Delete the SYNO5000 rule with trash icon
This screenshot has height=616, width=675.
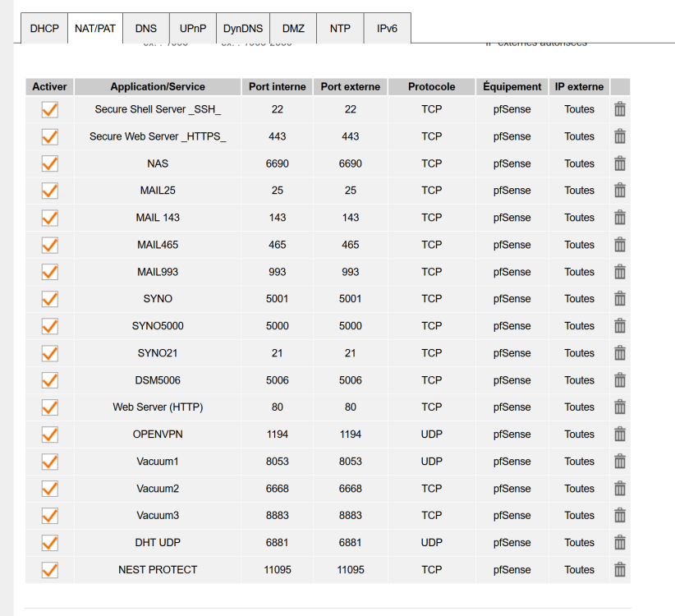pyautogui.click(x=620, y=326)
